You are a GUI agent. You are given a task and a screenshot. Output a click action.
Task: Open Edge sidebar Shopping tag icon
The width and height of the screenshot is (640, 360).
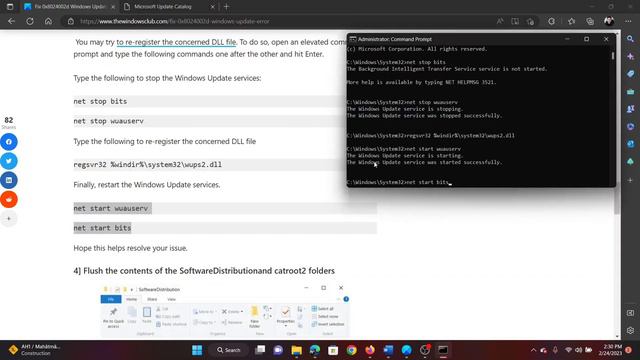pos(630,74)
